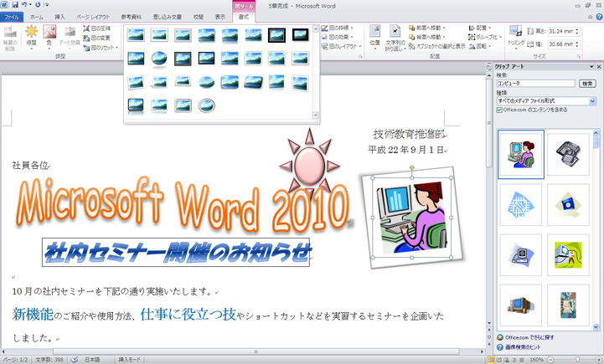
Task: Open the quick access toolbar customize arrow
Action: (47, 5)
